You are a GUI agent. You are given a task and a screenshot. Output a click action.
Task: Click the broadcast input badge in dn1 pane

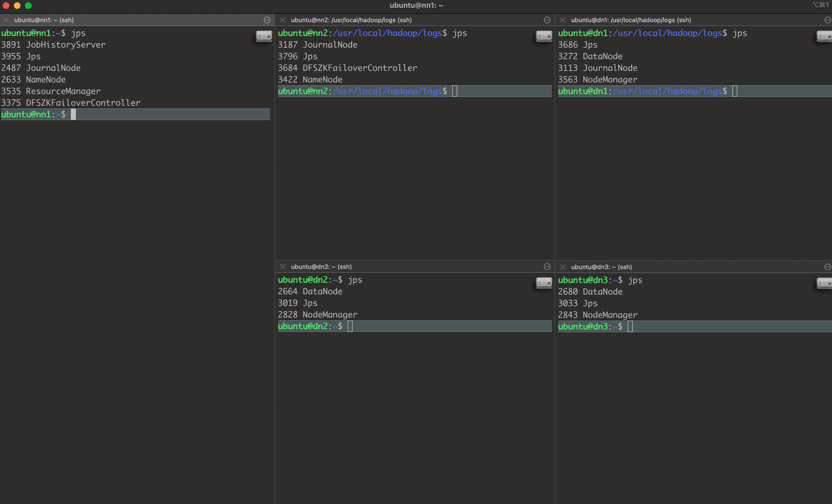pyautogui.click(x=824, y=36)
